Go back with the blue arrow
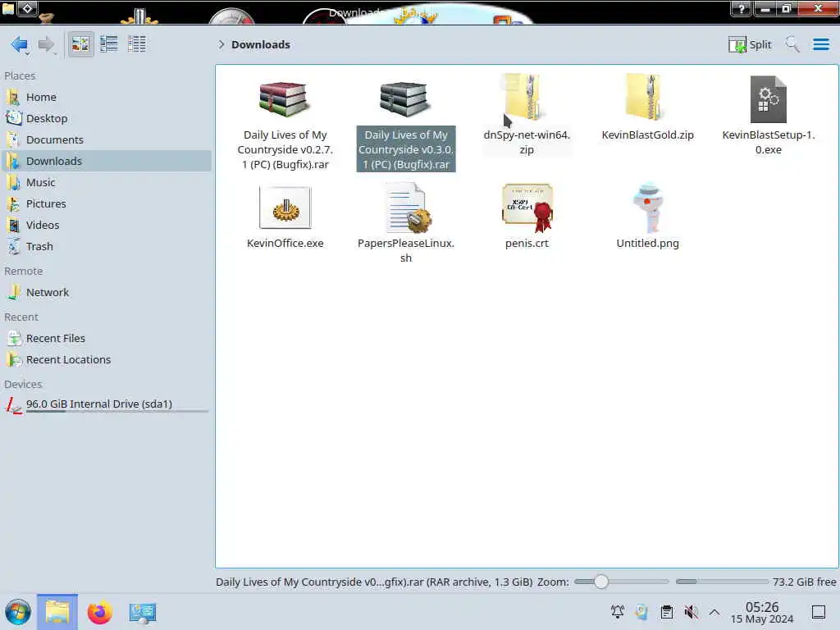This screenshot has height=630, width=840. [19, 44]
